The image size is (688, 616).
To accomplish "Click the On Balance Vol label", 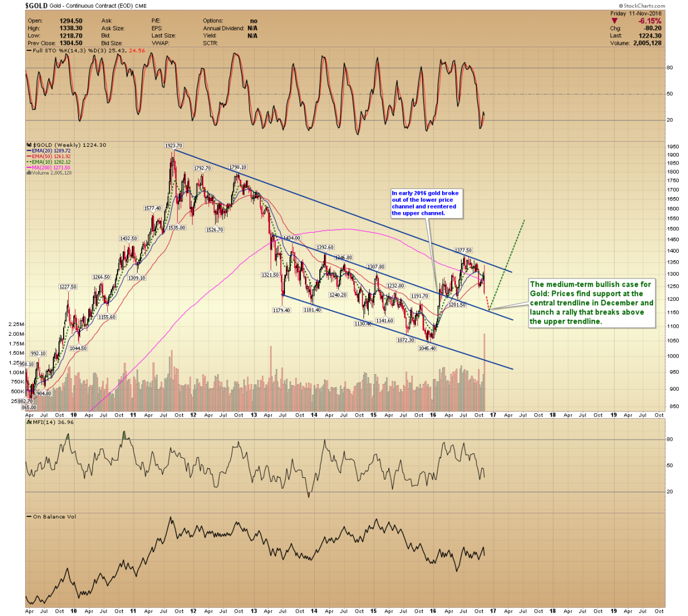I will tap(54, 517).
